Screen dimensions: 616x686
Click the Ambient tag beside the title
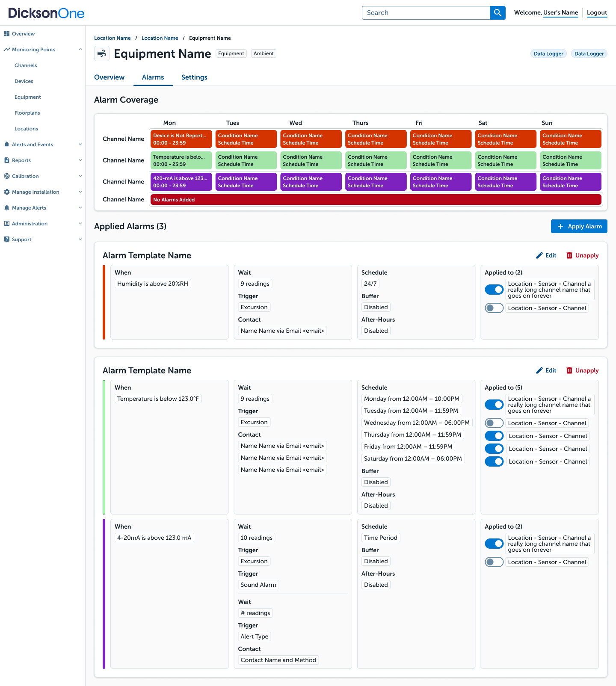click(264, 53)
